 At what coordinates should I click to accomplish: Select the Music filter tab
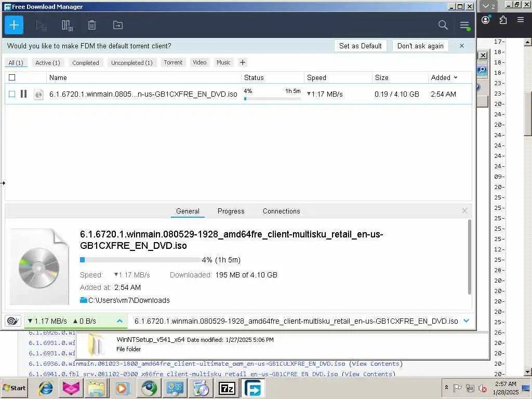223,62
